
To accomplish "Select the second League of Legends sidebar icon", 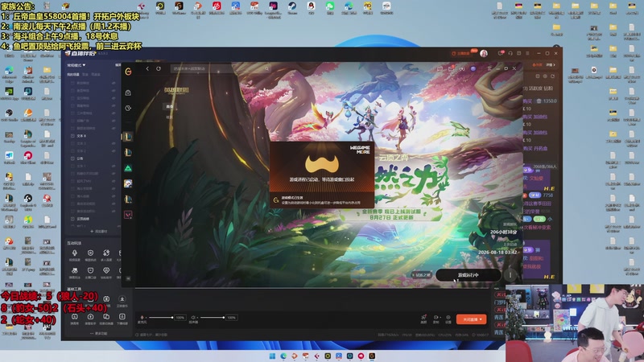I will tap(128, 152).
